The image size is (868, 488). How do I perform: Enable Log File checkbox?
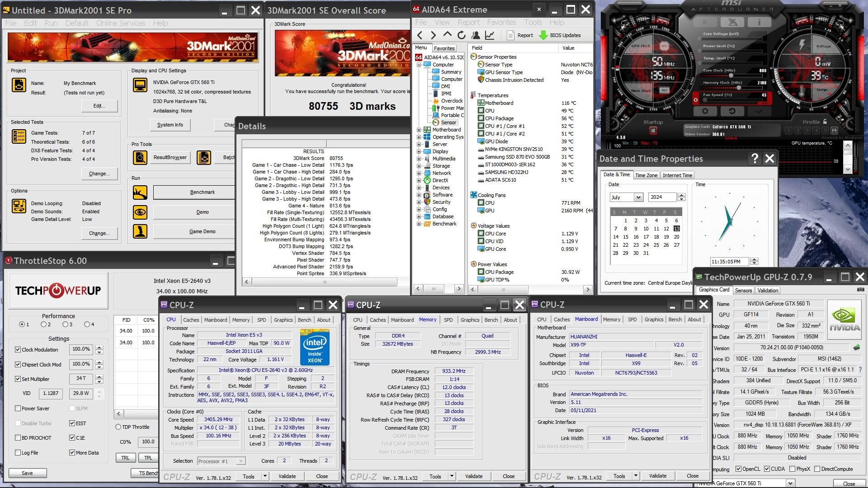(x=18, y=453)
